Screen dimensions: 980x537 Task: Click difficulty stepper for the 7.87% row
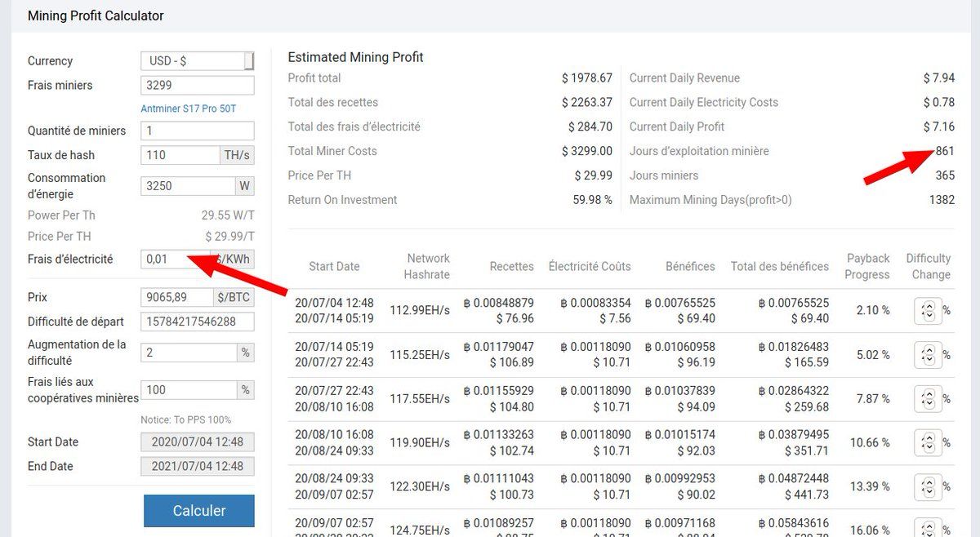(928, 399)
